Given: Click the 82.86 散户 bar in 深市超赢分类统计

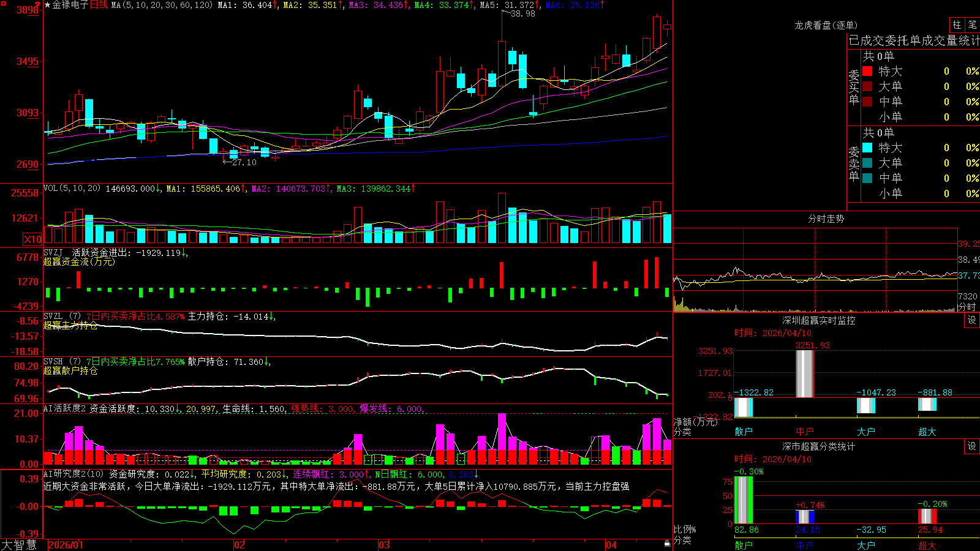Looking at the screenshot, I should point(744,500).
